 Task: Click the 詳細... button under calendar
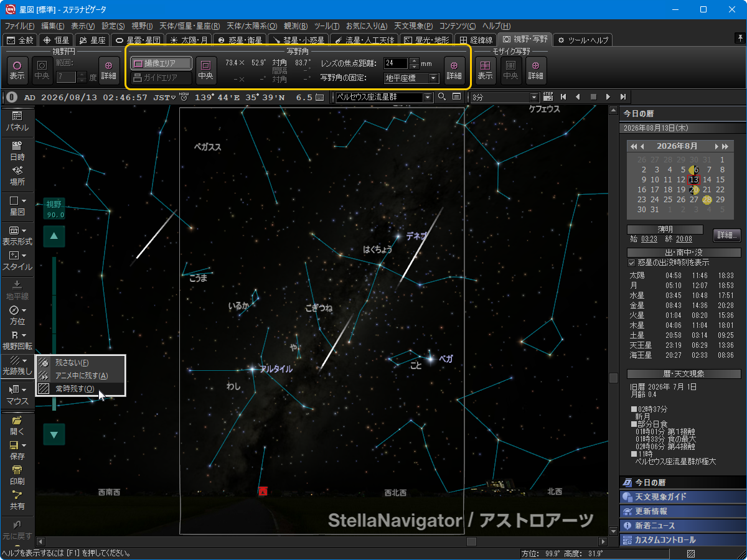coord(726,235)
